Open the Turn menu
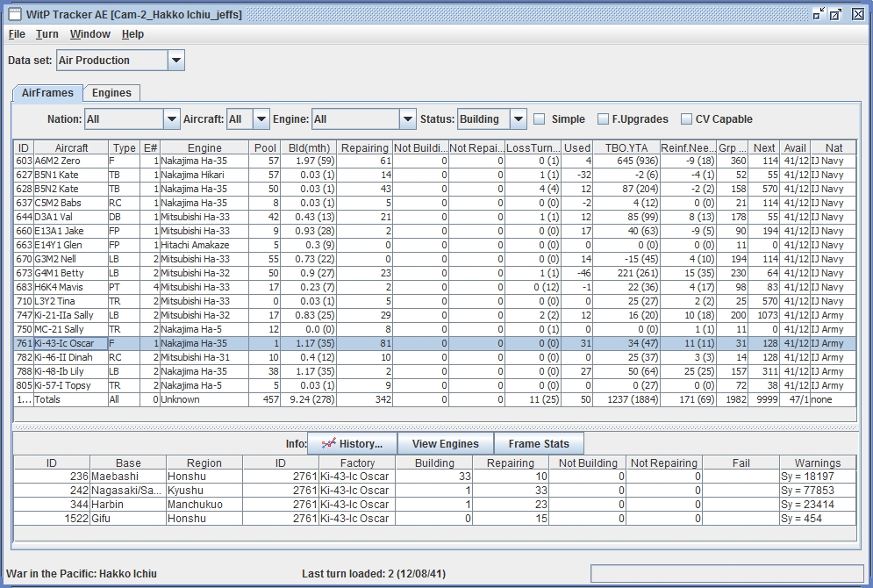 pyautogui.click(x=47, y=34)
